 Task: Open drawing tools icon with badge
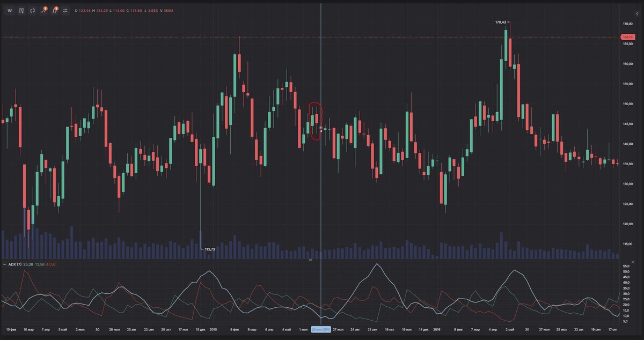point(43,10)
